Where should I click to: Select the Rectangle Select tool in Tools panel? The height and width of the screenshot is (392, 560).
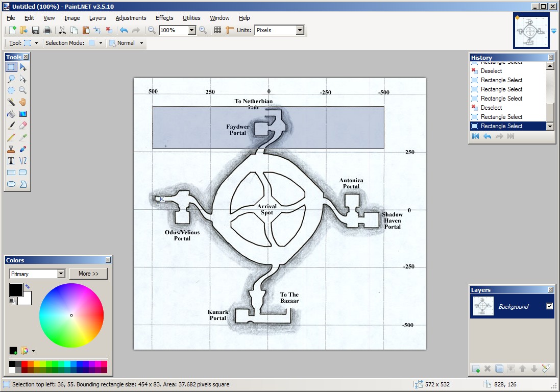(x=11, y=67)
